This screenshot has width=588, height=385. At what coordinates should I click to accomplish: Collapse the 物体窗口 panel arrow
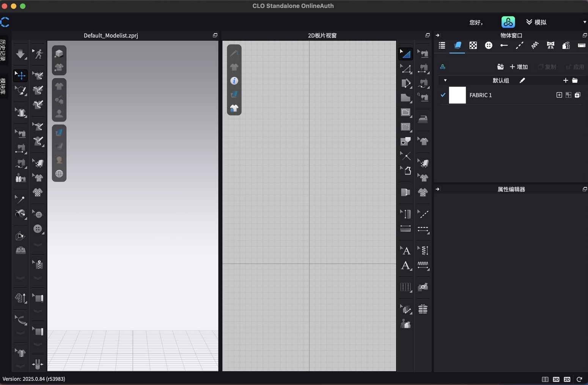(x=437, y=35)
